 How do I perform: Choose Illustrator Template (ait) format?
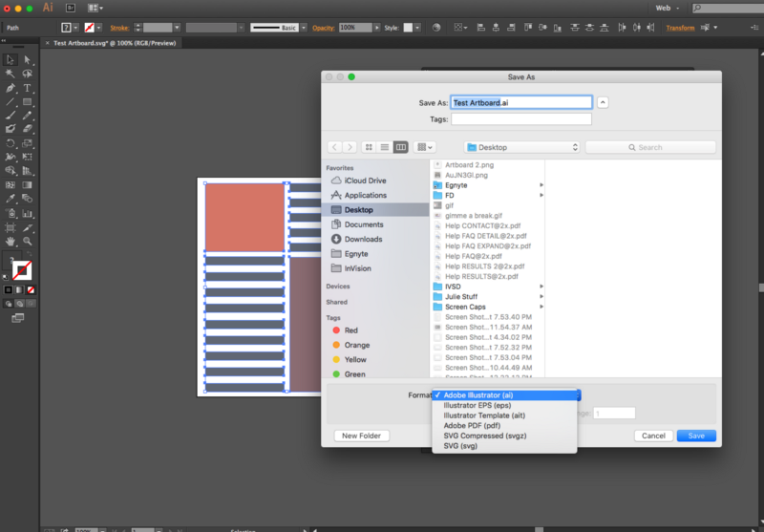click(484, 415)
